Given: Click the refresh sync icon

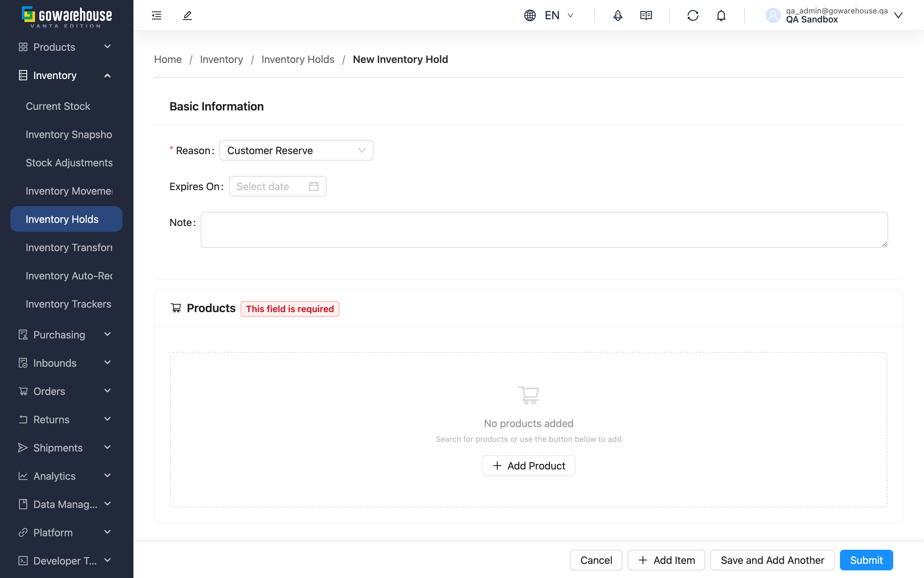Looking at the screenshot, I should [x=693, y=15].
